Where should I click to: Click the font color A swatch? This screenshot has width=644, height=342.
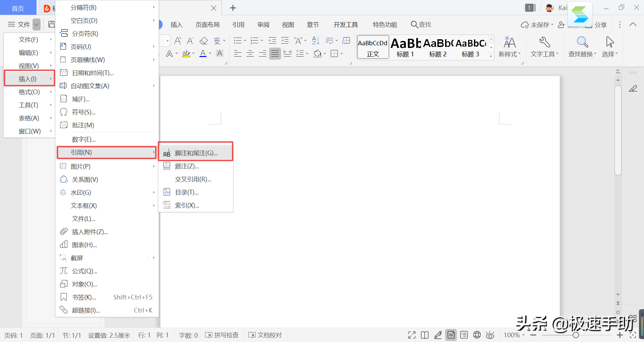click(x=203, y=54)
